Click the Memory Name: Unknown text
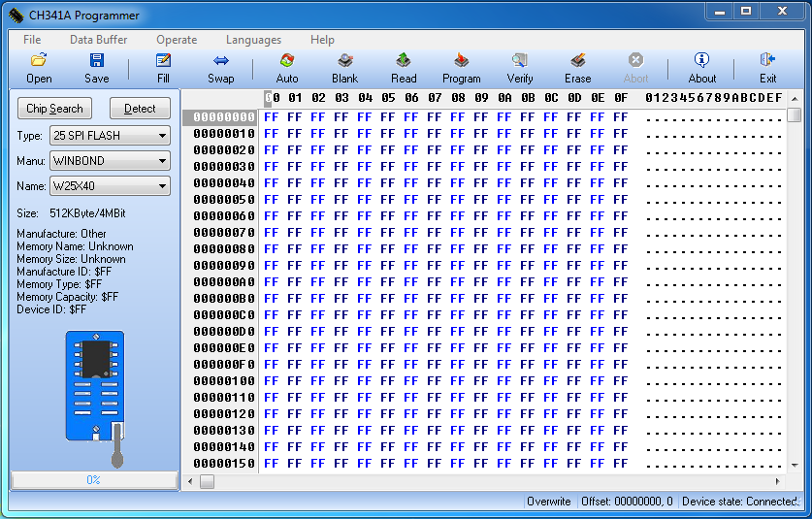 75,246
